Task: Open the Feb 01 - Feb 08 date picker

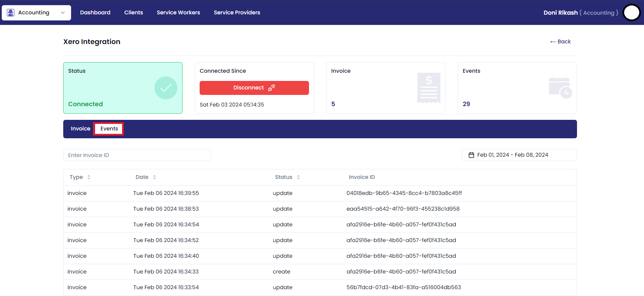Action: (519, 155)
